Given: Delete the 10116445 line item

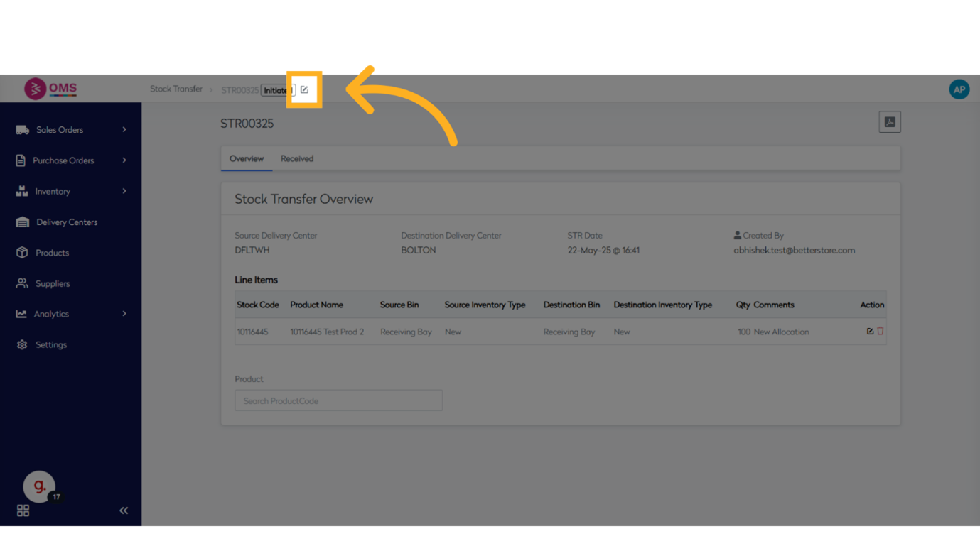Looking at the screenshot, I should click(881, 332).
